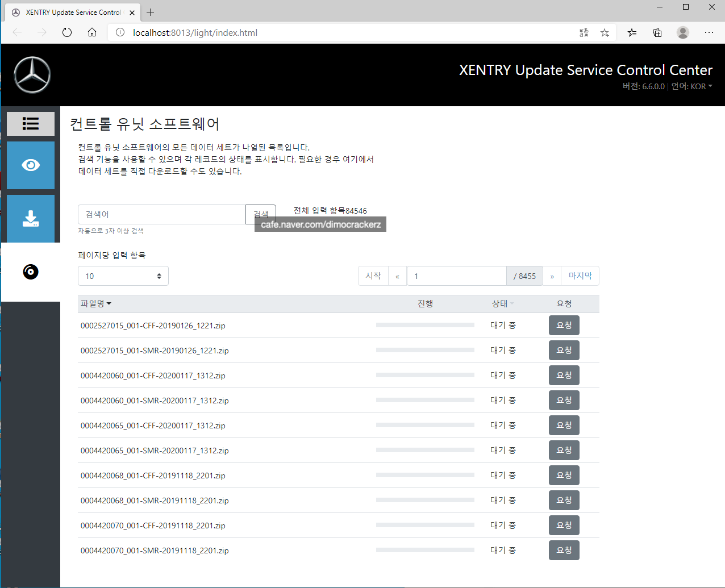This screenshot has height=588, width=725.
Task: Open the collections icon
Action: (x=657, y=32)
